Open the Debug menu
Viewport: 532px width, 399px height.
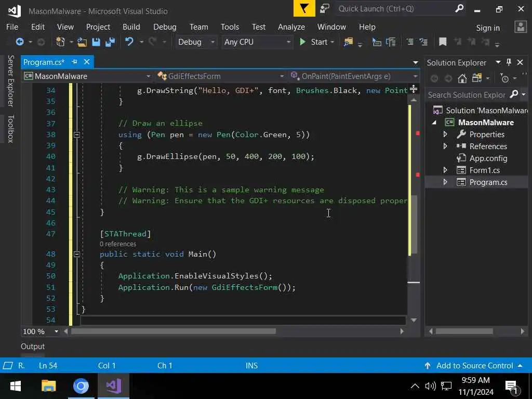[165, 27]
